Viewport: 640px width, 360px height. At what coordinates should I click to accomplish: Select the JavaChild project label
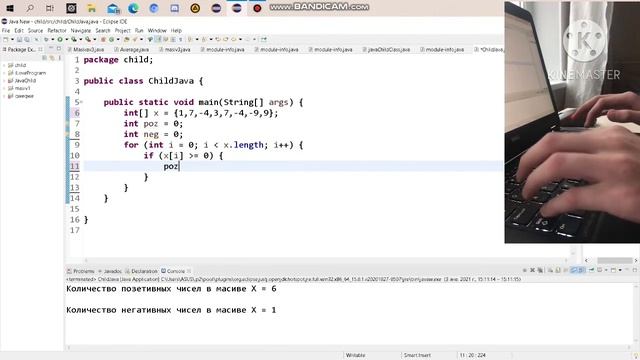[25, 81]
